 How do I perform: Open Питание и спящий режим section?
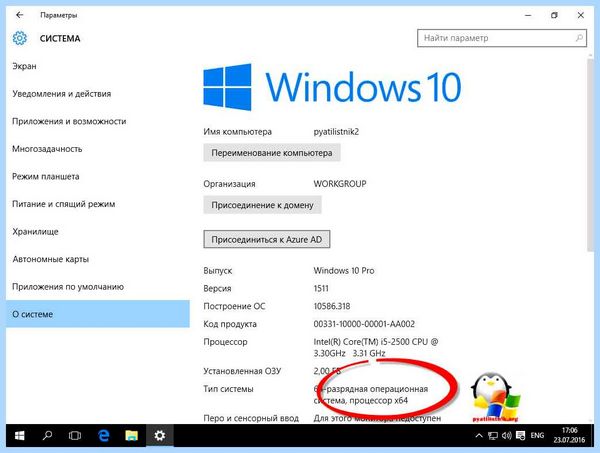click(x=64, y=204)
